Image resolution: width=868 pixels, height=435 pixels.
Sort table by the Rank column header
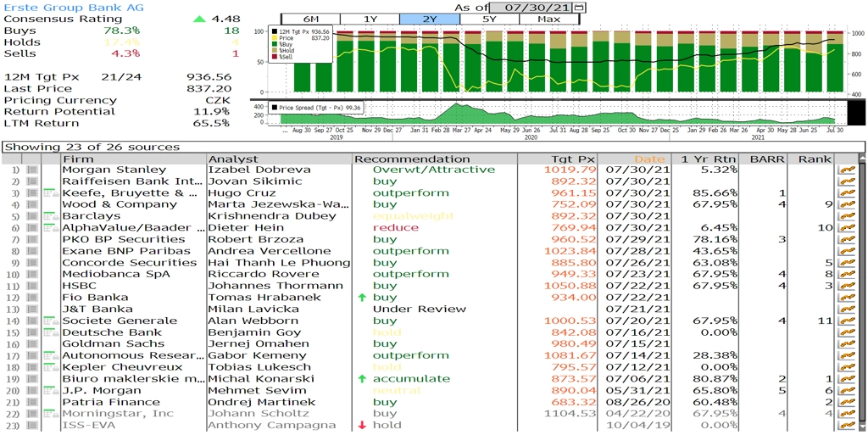click(812, 159)
